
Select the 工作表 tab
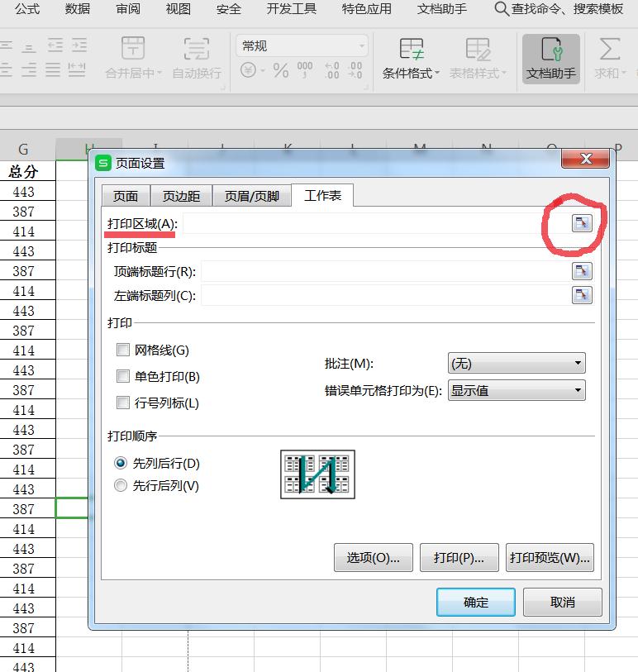pos(322,195)
